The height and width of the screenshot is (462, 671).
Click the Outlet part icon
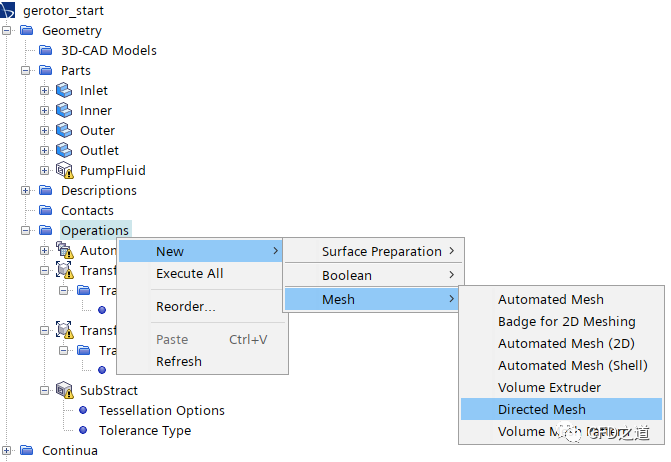[64, 151]
